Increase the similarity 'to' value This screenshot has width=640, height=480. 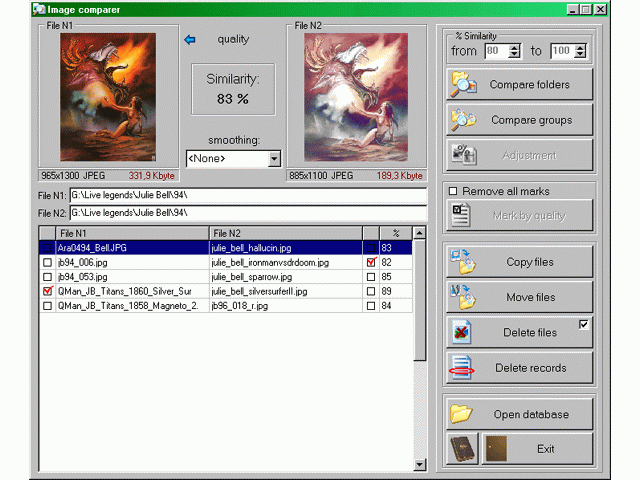coord(580,47)
